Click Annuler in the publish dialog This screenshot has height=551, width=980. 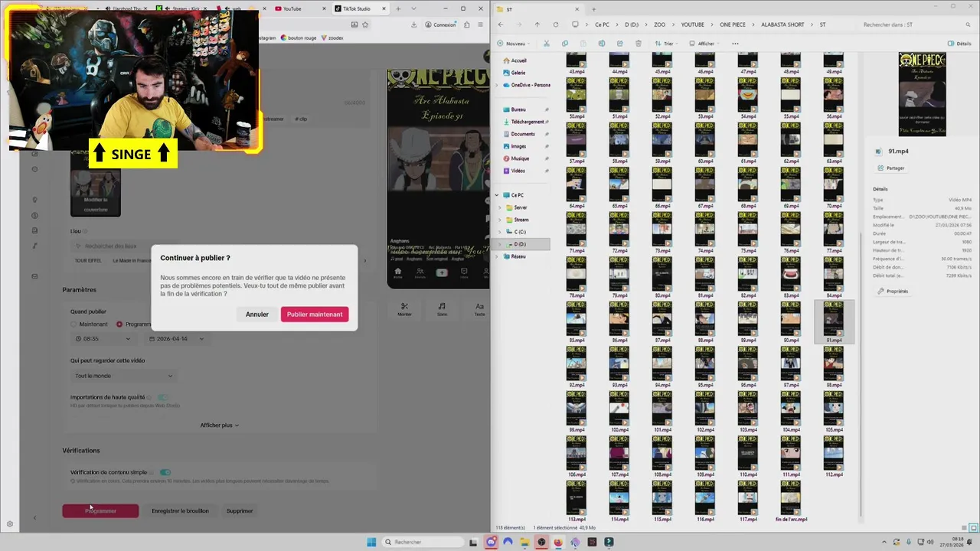(x=257, y=315)
